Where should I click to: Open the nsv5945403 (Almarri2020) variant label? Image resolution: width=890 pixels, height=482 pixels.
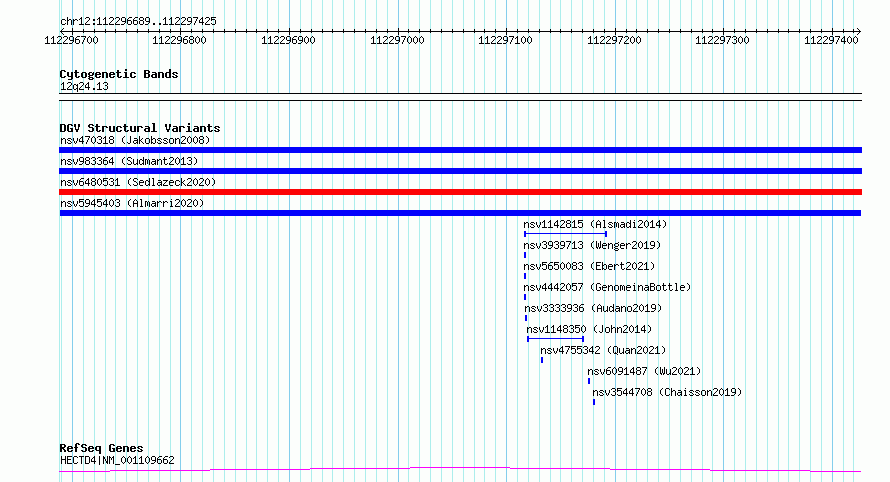click(x=132, y=203)
